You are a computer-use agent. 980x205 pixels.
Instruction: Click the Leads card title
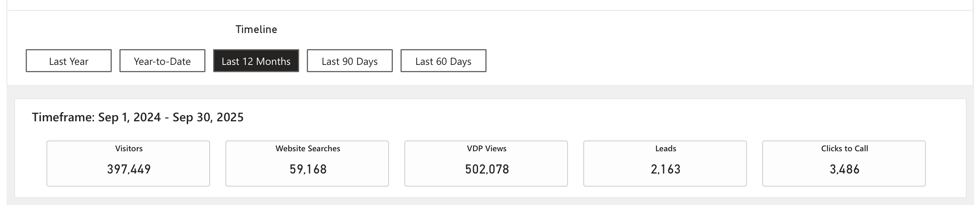(x=665, y=149)
